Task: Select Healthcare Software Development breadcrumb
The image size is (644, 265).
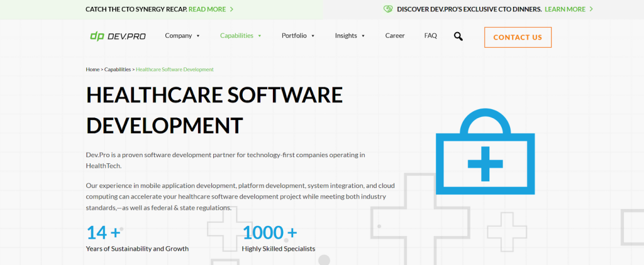Action: tap(174, 69)
